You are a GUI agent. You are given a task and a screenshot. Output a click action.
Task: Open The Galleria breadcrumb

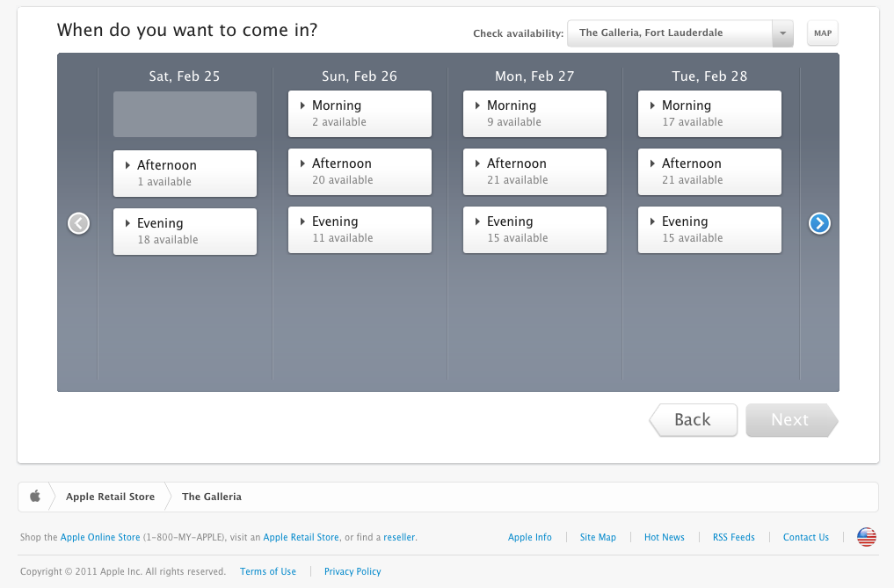point(212,497)
